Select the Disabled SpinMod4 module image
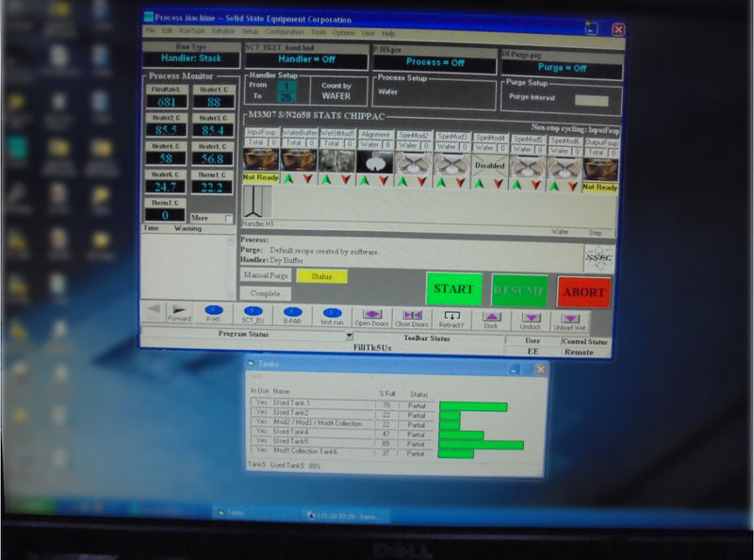Screen dimensions: 754x560 click(x=490, y=166)
